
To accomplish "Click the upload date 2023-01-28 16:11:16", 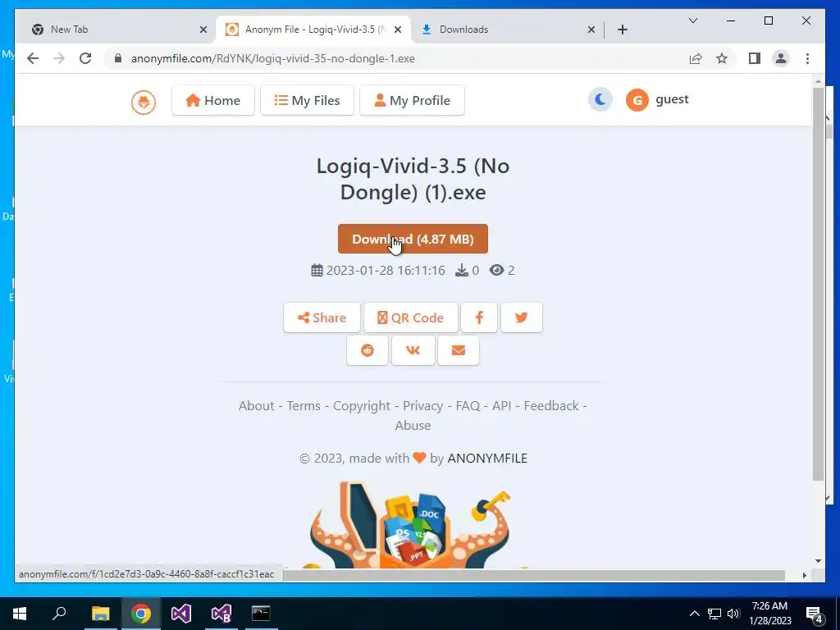I will click(386, 271).
